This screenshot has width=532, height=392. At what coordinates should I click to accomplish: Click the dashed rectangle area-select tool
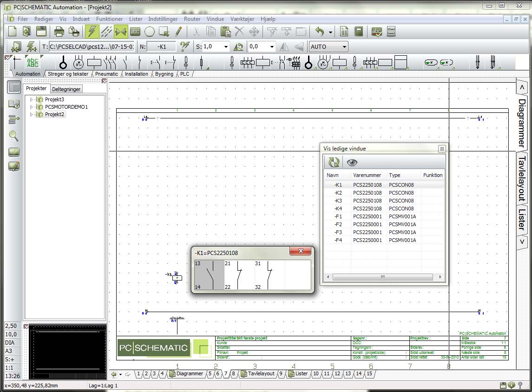pos(164,32)
